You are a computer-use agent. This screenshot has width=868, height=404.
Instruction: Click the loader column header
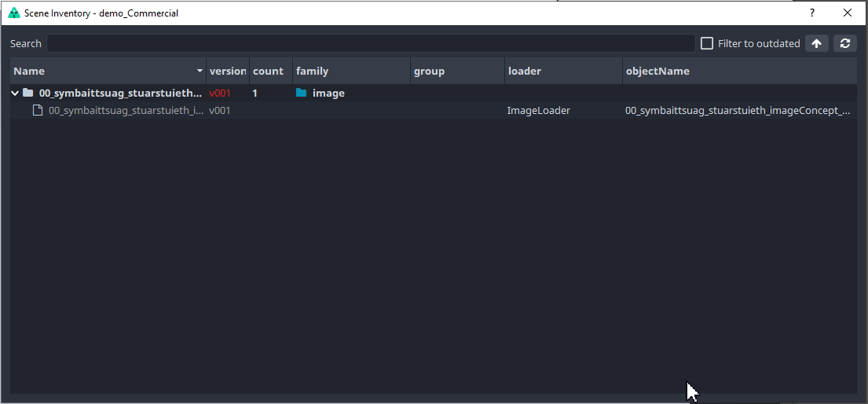(x=562, y=72)
